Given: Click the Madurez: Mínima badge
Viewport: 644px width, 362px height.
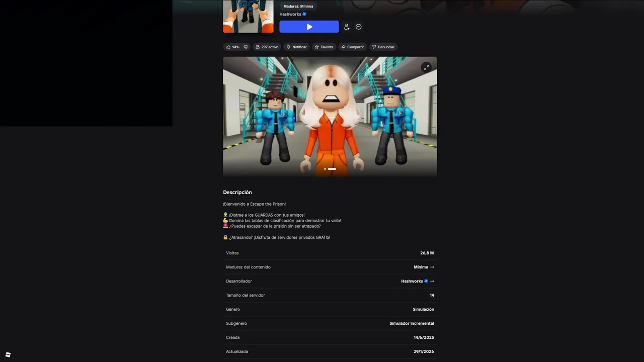Looking at the screenshot, I should coord(298,6).
